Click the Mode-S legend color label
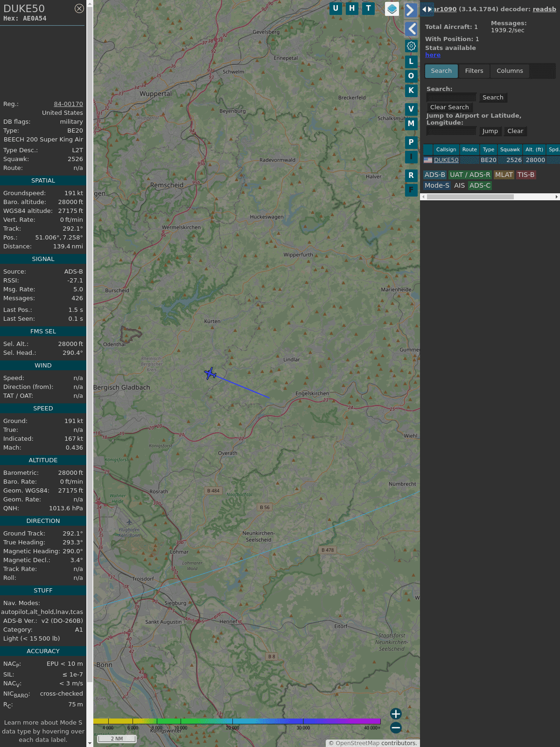This screenshot has height=747, width=560. click(x=437, y=185)
